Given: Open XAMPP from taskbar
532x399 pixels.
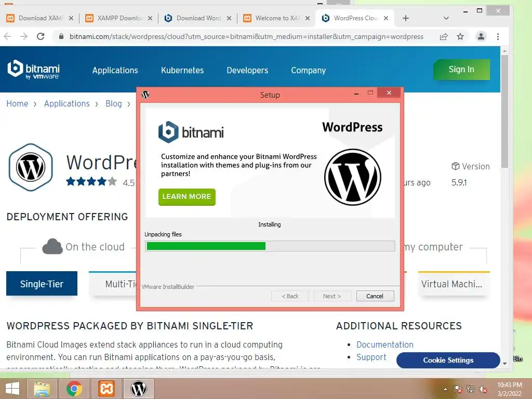Looking at the screenshot, I should coord(106,389).
